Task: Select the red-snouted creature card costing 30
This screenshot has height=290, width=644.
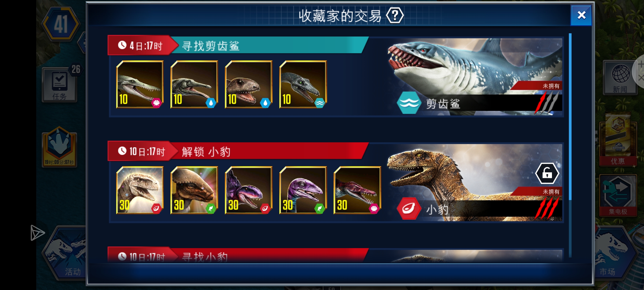Action: click(357, 190)
